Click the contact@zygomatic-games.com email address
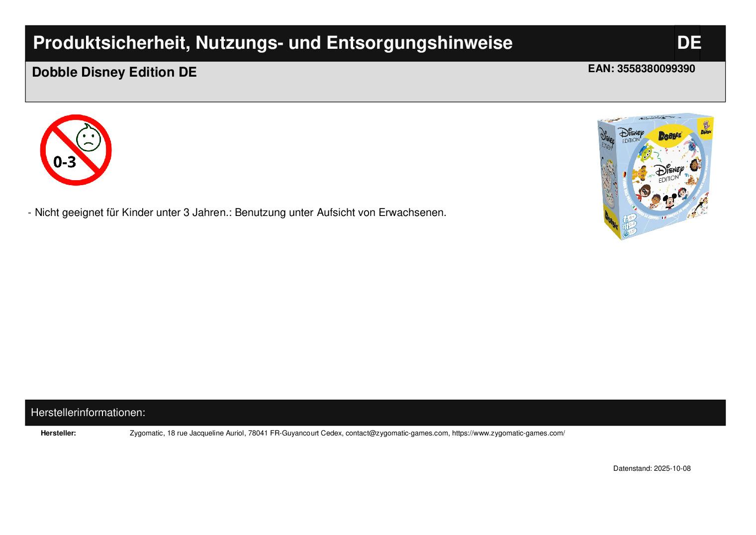This screenshot has height=535, width=756. tap(397, 433)
